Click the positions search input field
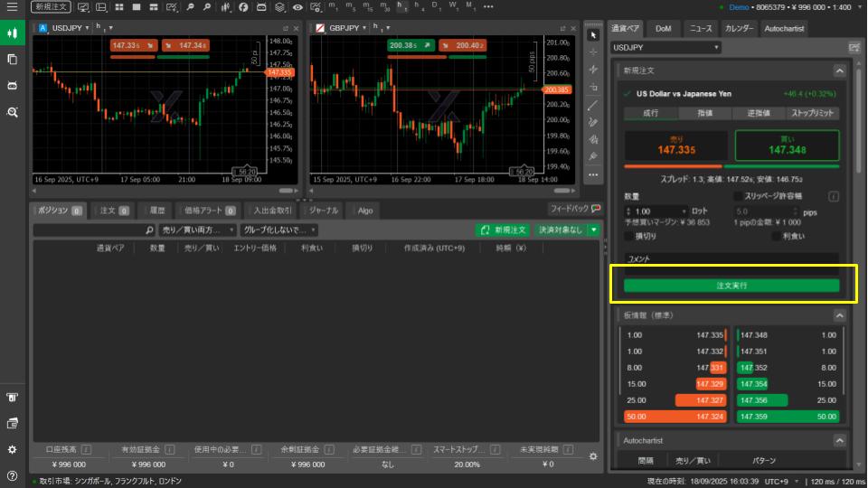This screenshot has height=488, width=868. [93, 230]
